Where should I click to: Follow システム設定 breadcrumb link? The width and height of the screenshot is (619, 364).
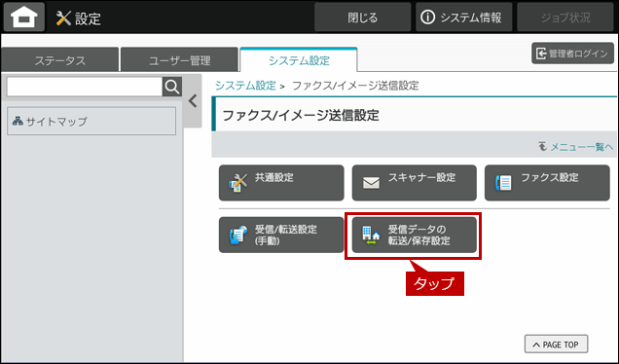(245, 86)
